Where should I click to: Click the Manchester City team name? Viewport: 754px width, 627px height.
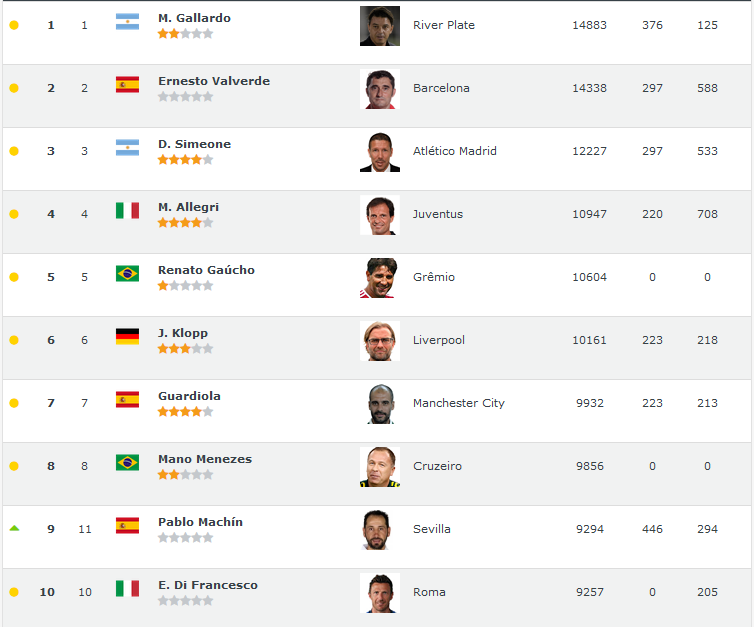[458, 403]
